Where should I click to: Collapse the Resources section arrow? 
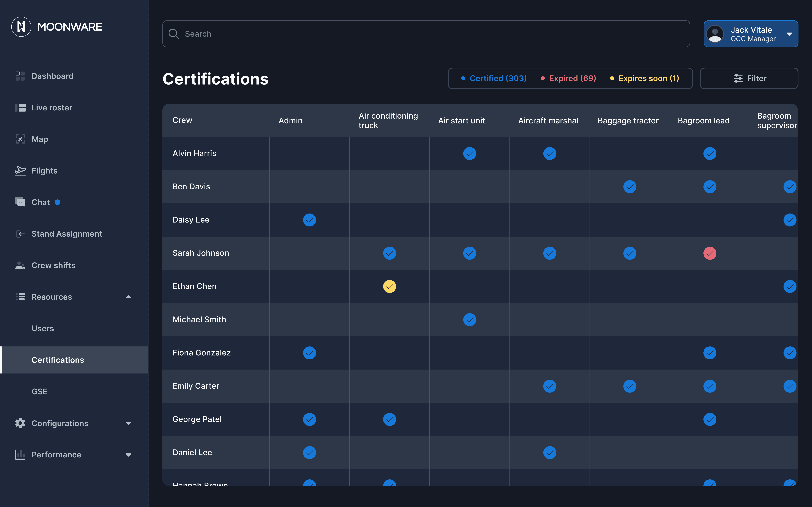[128, 297]
